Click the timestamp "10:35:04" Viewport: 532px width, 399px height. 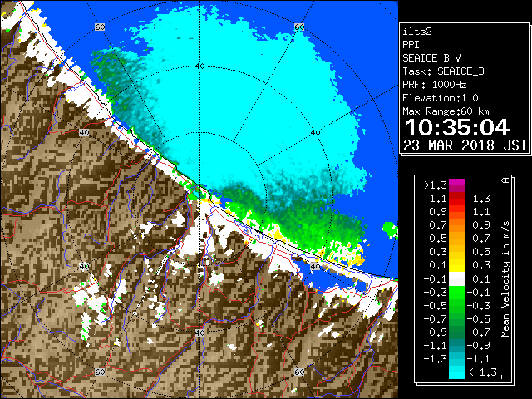click(x=457, y=127)
